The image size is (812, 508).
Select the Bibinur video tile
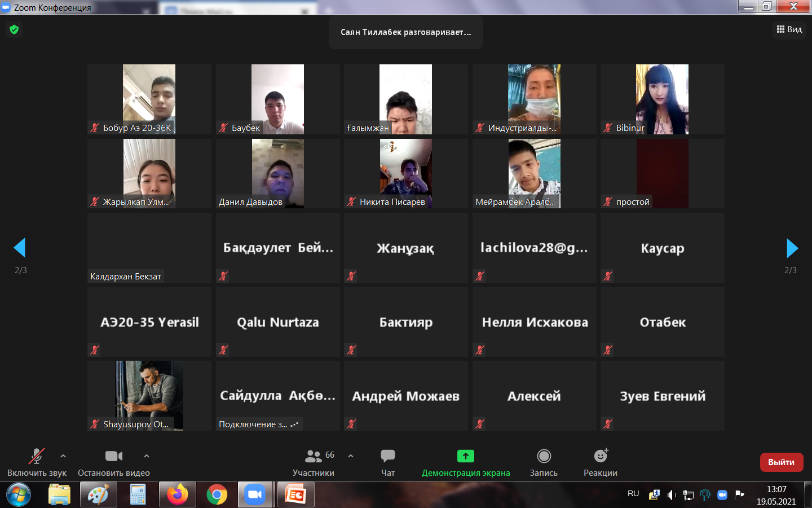click(x=662, y=99)
